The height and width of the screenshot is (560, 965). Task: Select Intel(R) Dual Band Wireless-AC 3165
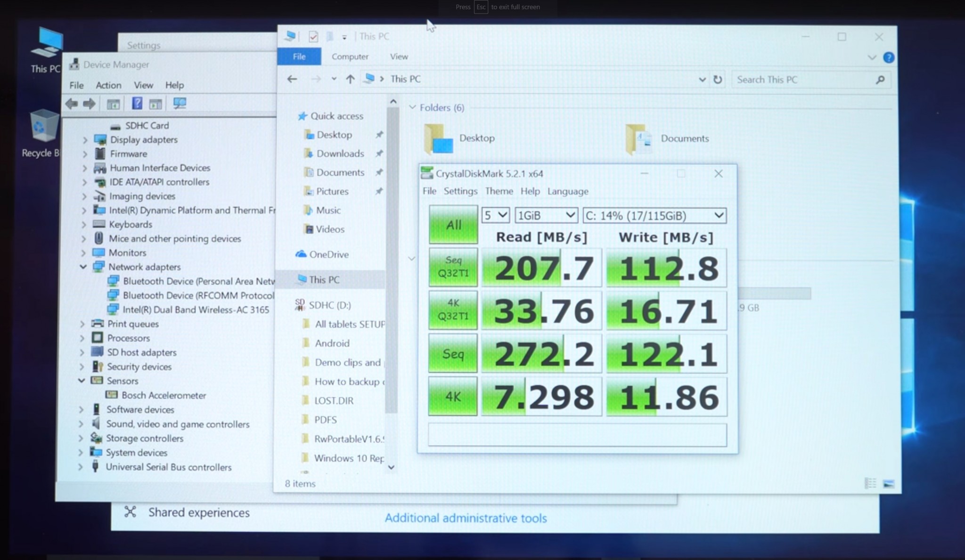tap(196, 309)
